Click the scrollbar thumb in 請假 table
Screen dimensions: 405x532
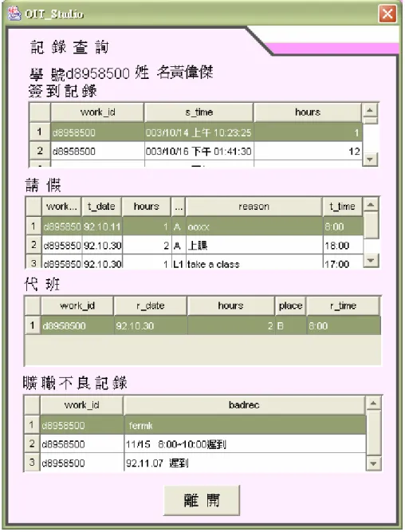(x=371, y=225)
